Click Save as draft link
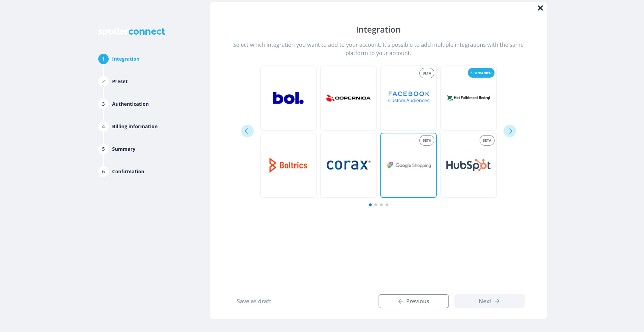 tap(254, 301)
